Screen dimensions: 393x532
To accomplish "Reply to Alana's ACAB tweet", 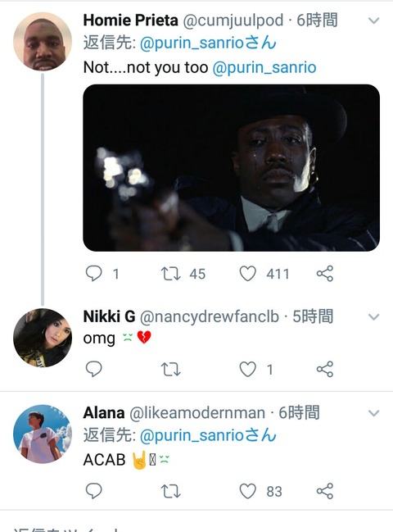I will (x=94, y=491).
